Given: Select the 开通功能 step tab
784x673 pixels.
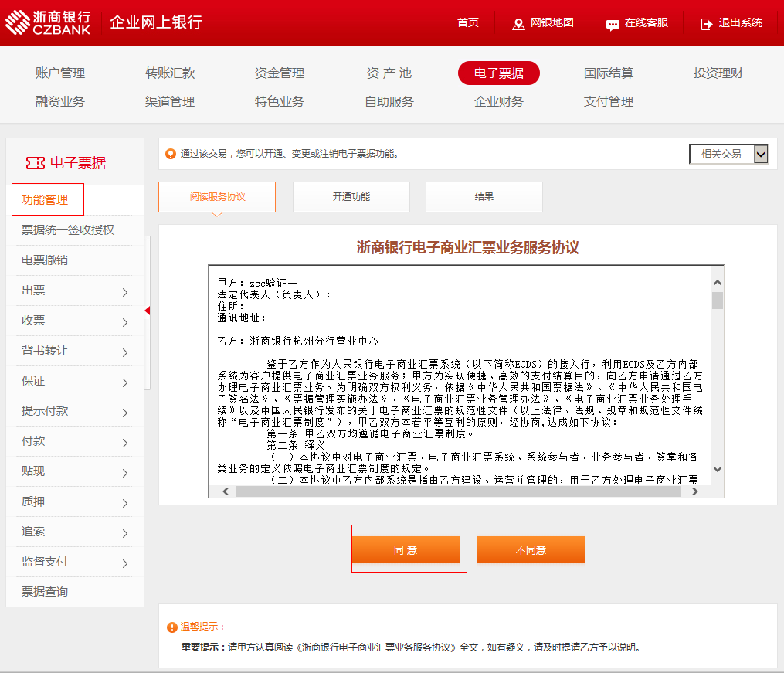Looking at the screenshot, I should pyautogui.click(x=351, y=197).
